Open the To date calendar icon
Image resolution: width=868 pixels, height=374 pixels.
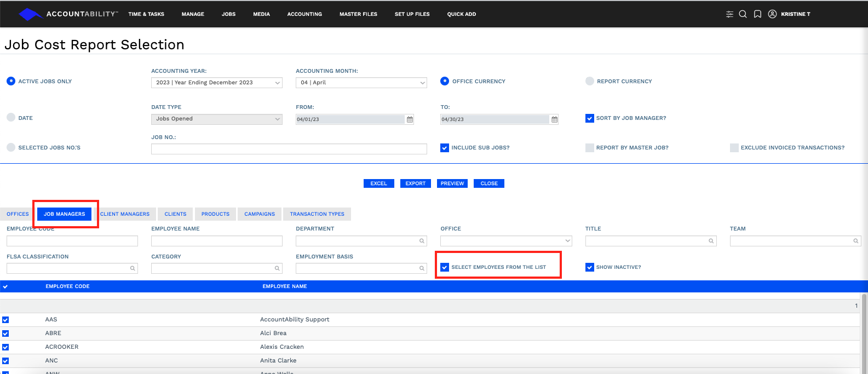pyautogui.click(x=554, y=119)
